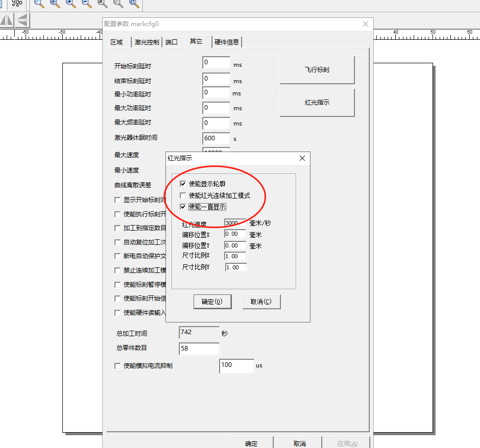Viewport: 480px width, 448px height.
Task: Click the dotted-selection magnifier icon
Action: (x=118, y=4)
